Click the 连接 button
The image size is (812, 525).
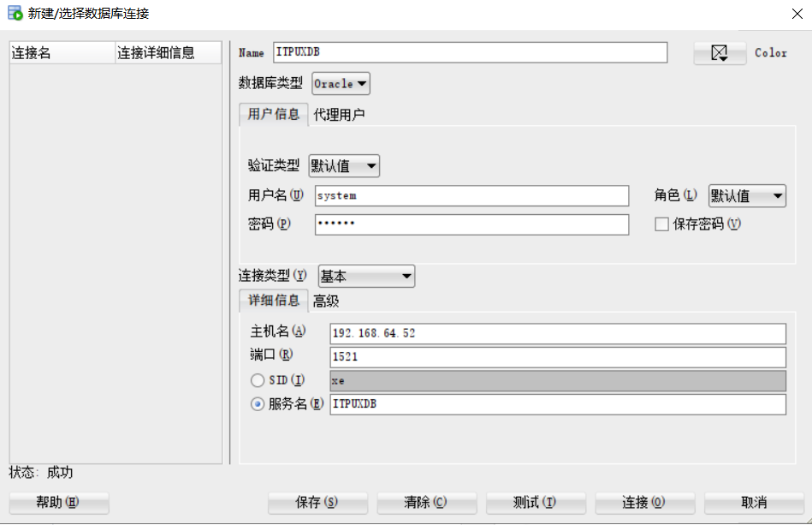click(645, 502)
